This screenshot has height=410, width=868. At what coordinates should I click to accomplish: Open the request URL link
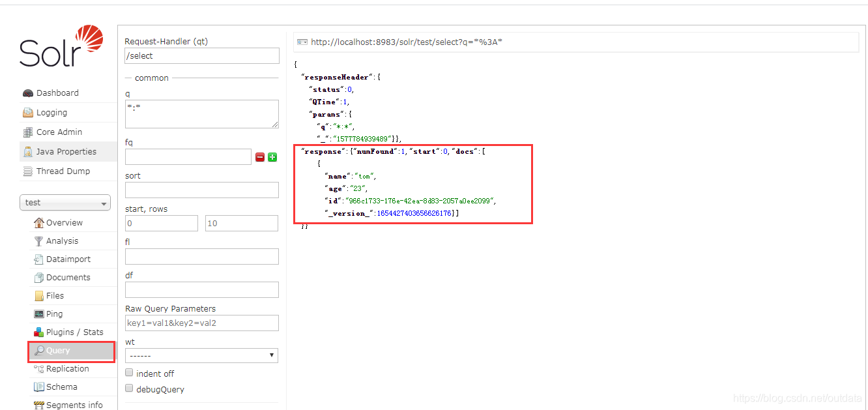pos(407,42)
